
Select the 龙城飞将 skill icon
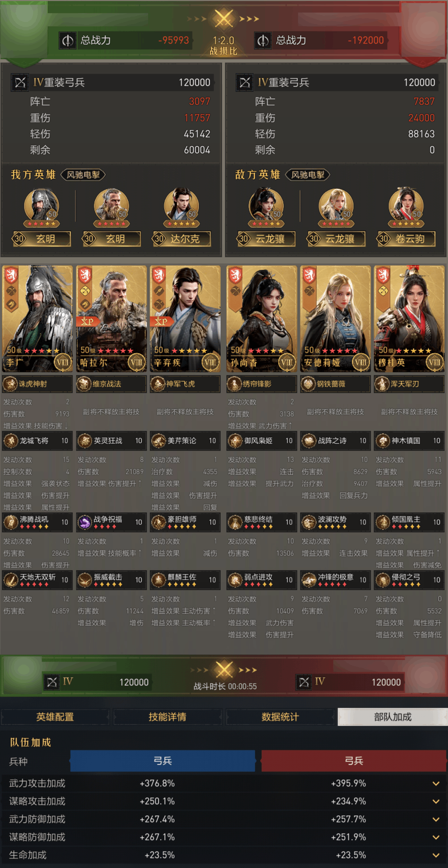10,441
